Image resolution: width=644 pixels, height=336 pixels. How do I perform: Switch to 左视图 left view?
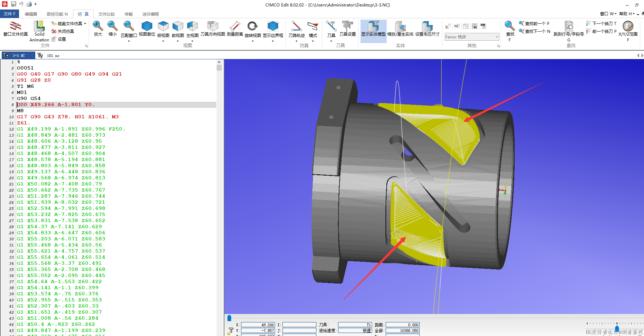pyautogui.click(x=192, y=29)
